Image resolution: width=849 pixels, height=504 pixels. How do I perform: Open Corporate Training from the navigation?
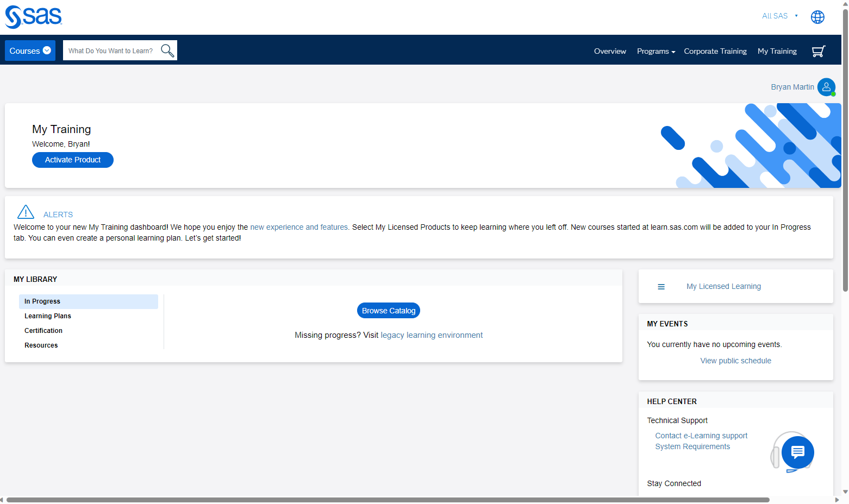point(715,51)
